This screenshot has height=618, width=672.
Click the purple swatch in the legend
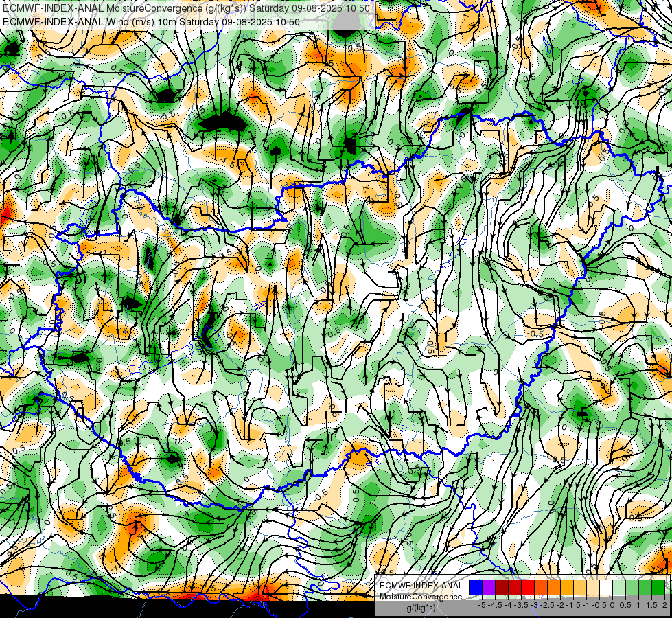click(489, 587)
